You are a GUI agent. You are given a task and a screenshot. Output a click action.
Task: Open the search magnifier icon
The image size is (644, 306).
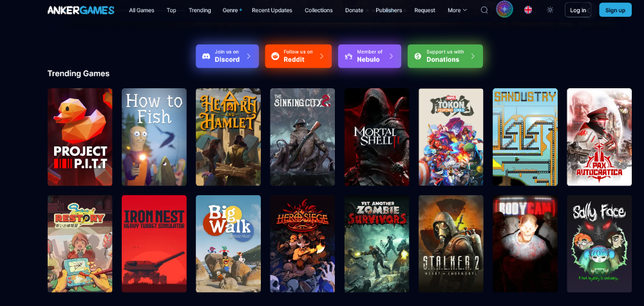[484, 10]
